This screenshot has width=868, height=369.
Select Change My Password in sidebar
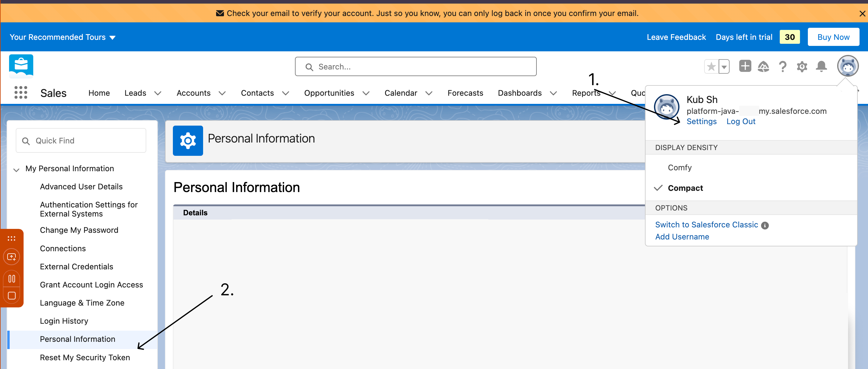click(x=79, y=230)
